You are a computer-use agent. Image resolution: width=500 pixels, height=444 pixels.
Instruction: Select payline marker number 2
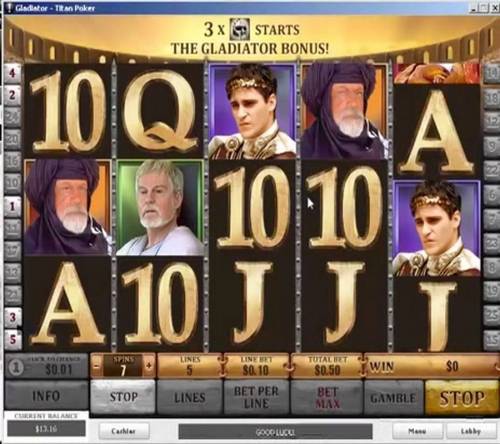coord(12,95)
